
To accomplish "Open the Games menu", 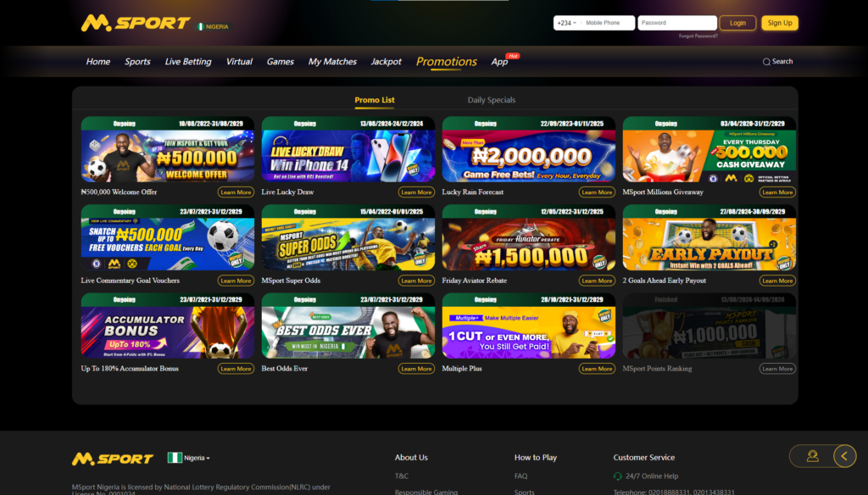I will (280, 62).
